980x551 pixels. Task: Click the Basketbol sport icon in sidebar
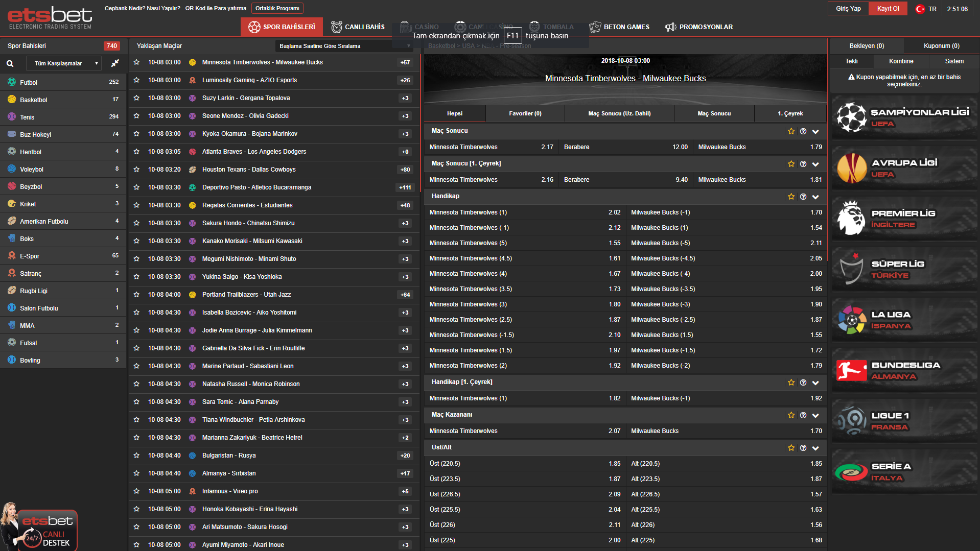(x=12, y=100)
